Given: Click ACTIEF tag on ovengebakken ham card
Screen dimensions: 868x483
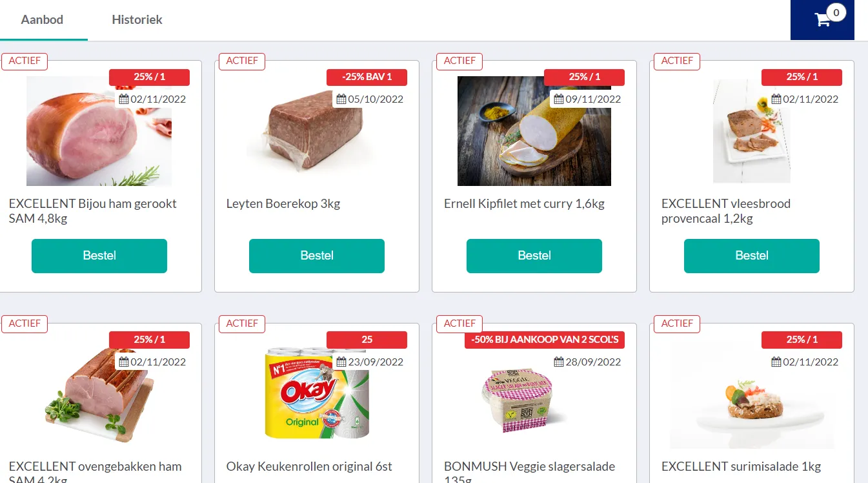Looking at the screenshot, I should pyautogui.click(x=25, y=324).
